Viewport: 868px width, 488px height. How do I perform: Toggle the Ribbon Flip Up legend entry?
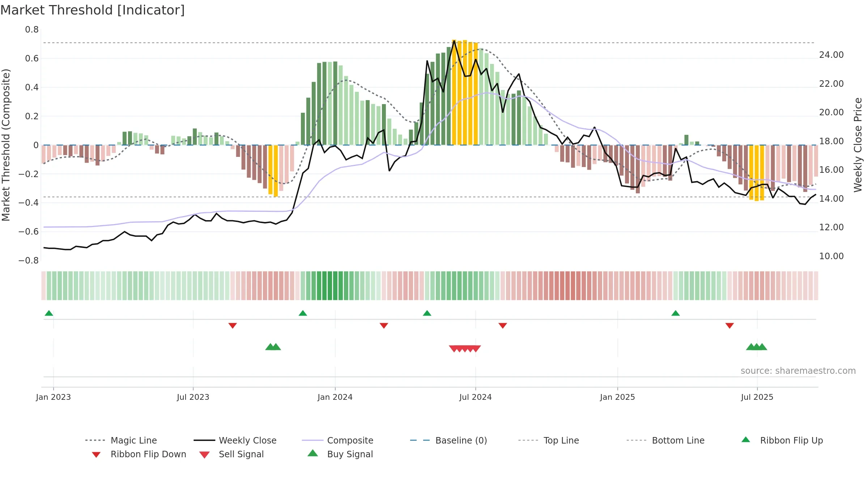[x=782, y=440]
